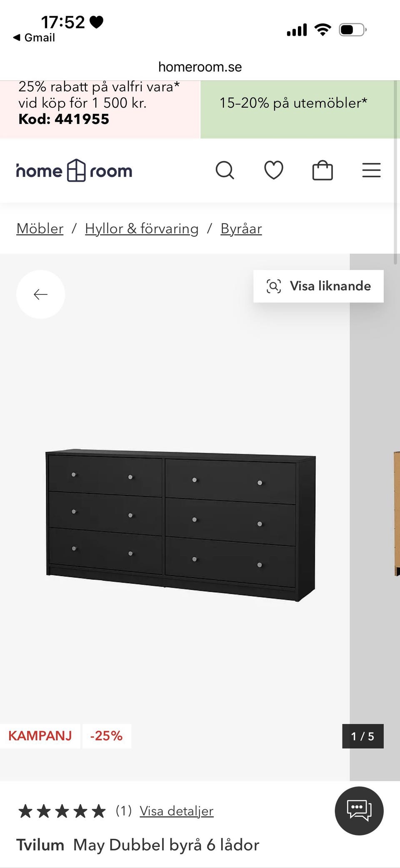Viewport: 400px width, 868px height.
Task: Show the next product image preview
Action: (x=375, y=517)
